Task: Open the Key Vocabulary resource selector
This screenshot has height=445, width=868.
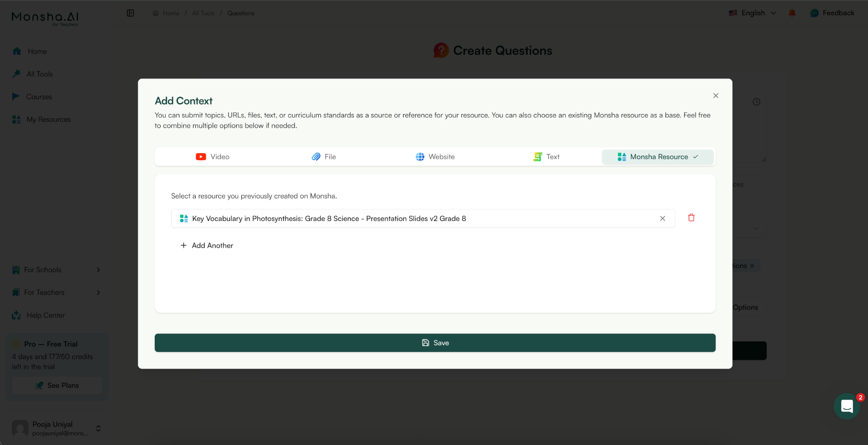Action: (x=423, y=218)
